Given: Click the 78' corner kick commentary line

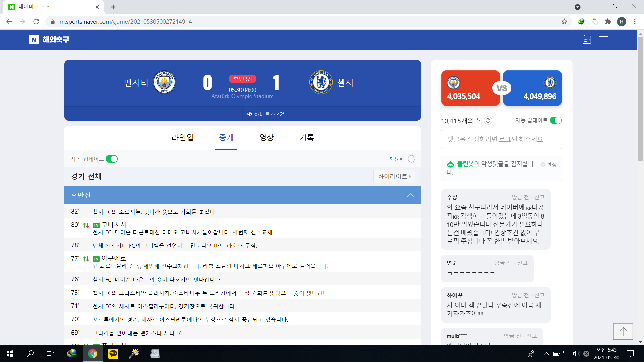Looking at the screenshot, I should point(243,245).
